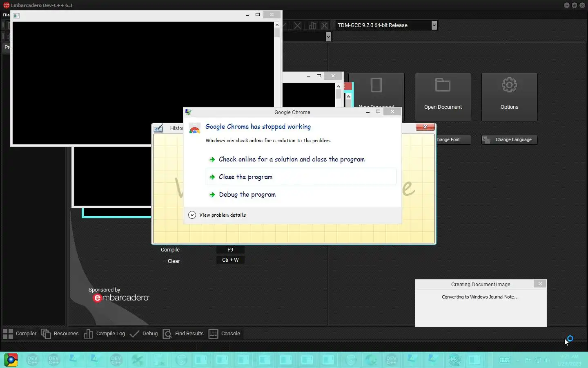
Task: Click the Compile shortcut text
Action: point(170,250)
